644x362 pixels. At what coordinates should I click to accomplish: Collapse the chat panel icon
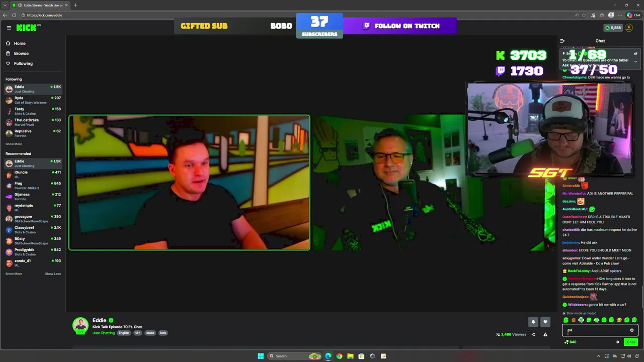(x=562, y=41)
